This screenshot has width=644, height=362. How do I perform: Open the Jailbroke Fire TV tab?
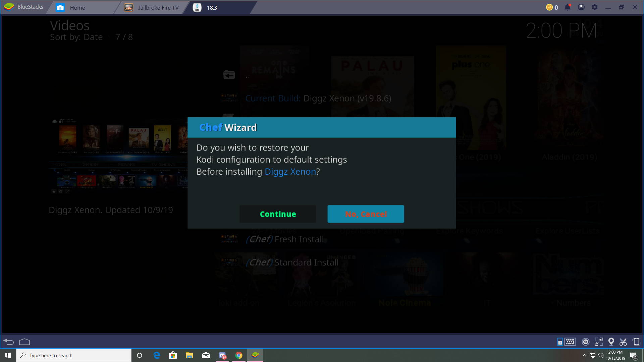point(152,7)
